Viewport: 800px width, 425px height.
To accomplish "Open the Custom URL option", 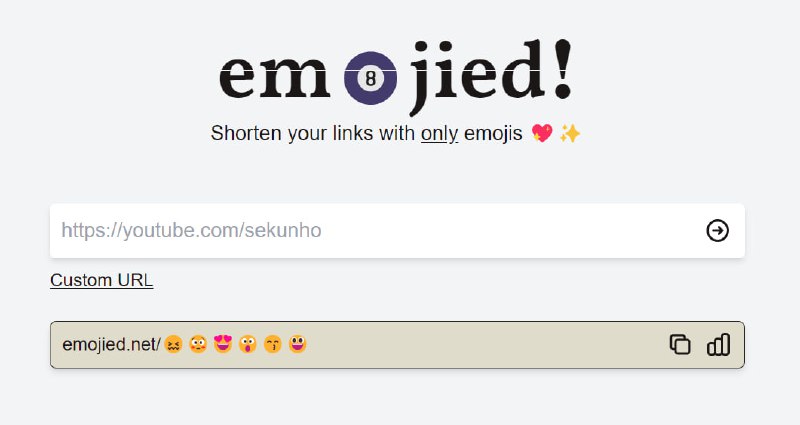I will 102,280.
